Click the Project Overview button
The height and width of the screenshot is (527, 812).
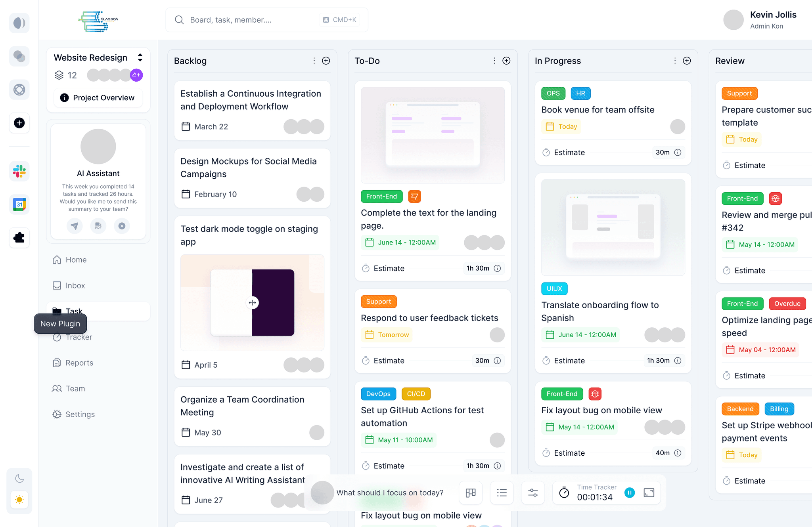[x=98, y=97]
